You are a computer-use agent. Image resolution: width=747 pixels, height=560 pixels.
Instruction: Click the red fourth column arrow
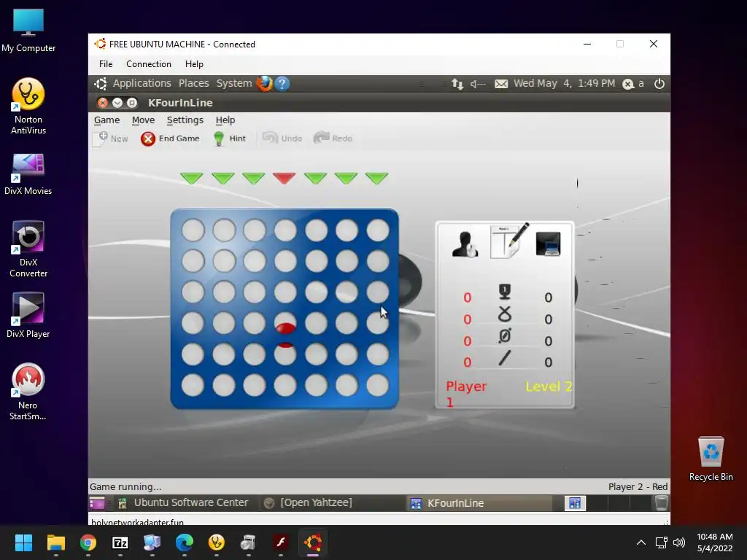(x=285, y=179)
